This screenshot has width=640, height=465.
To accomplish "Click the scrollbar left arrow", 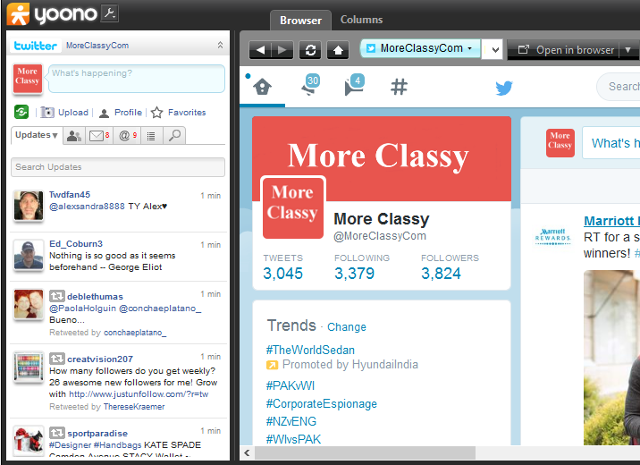I will [247, 452].
